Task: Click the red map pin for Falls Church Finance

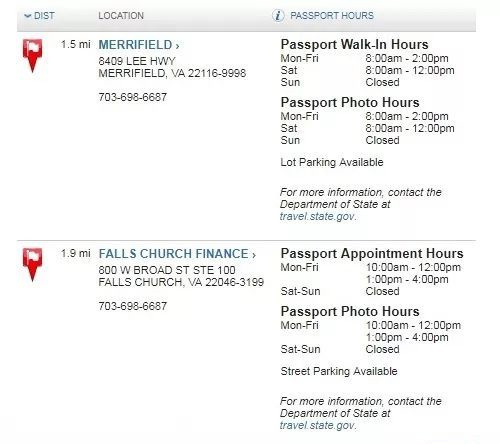Action: (x=32, y=265)
